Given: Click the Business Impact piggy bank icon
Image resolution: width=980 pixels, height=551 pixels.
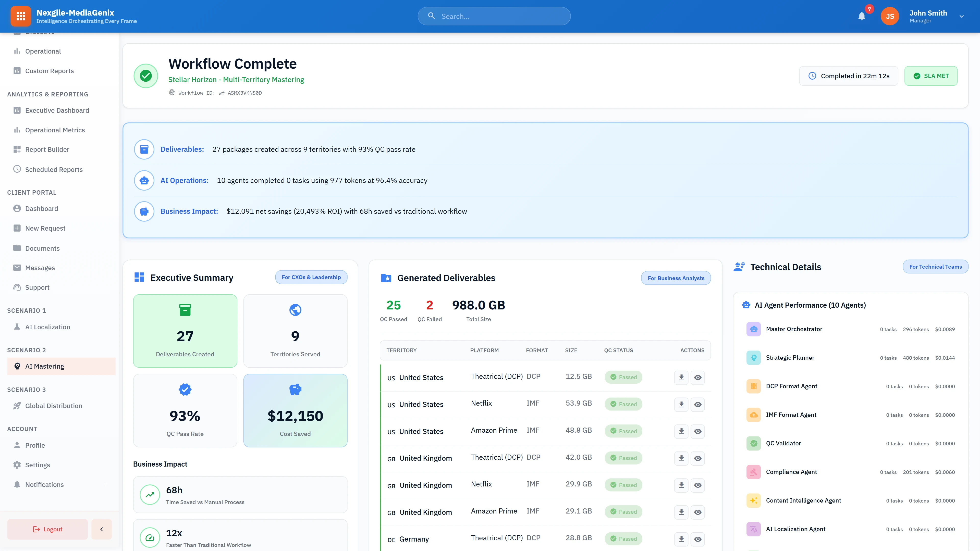Looking at the screenshot, I should [144, 211].
